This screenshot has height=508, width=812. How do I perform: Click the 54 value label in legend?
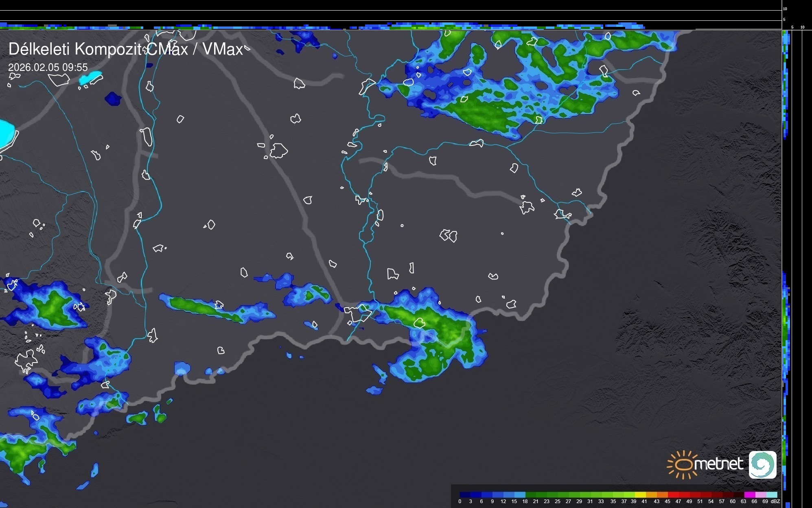tap(711, 501)
